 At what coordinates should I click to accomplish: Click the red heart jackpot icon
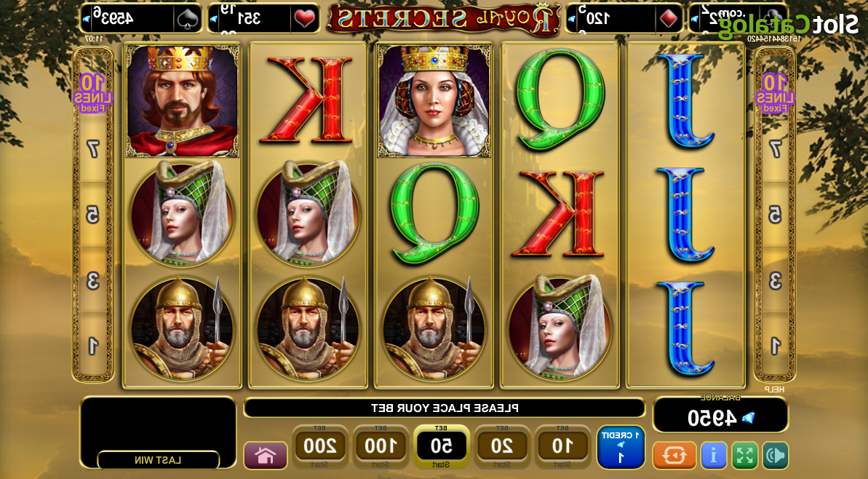click(304, 19)
